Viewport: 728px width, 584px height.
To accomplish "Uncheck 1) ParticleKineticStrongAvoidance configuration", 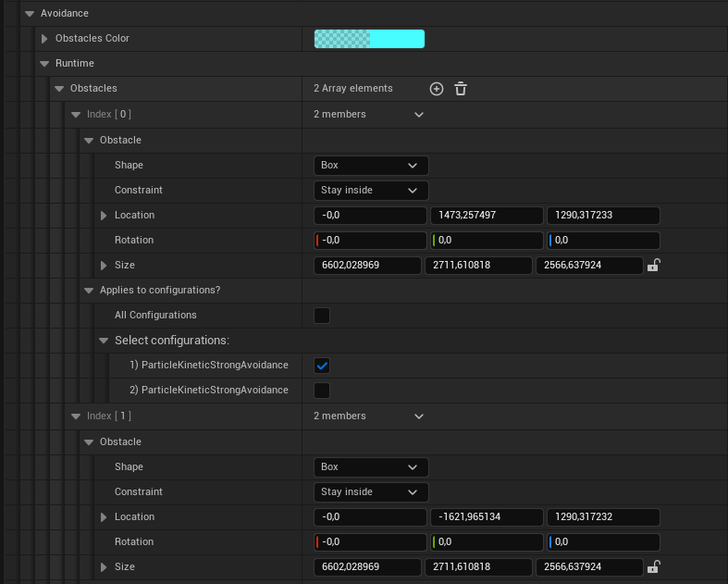I will [322, 366].
